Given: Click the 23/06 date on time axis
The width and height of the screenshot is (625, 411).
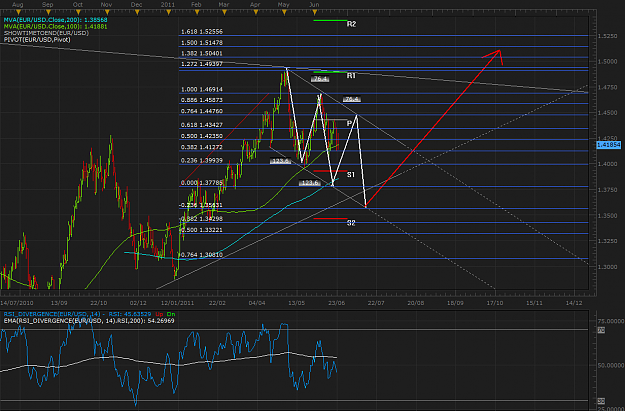Looking at the screenshot, I should point(337,303).
